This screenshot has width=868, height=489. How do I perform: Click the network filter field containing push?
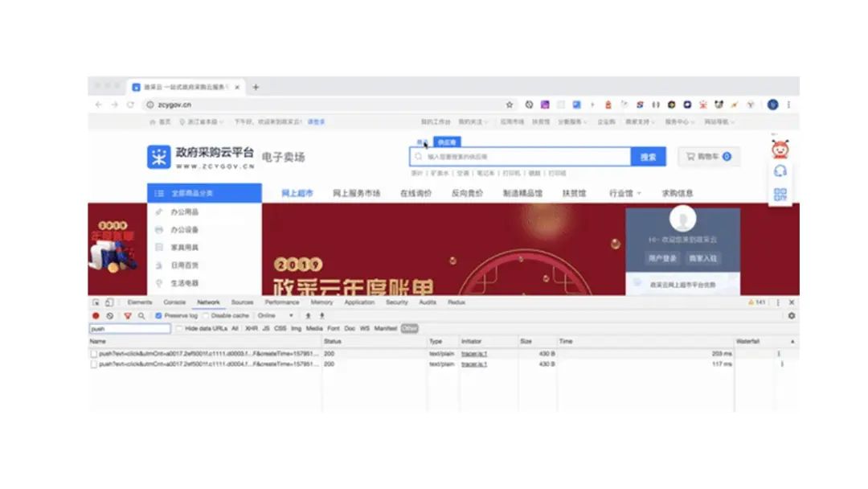coord(130,329)
